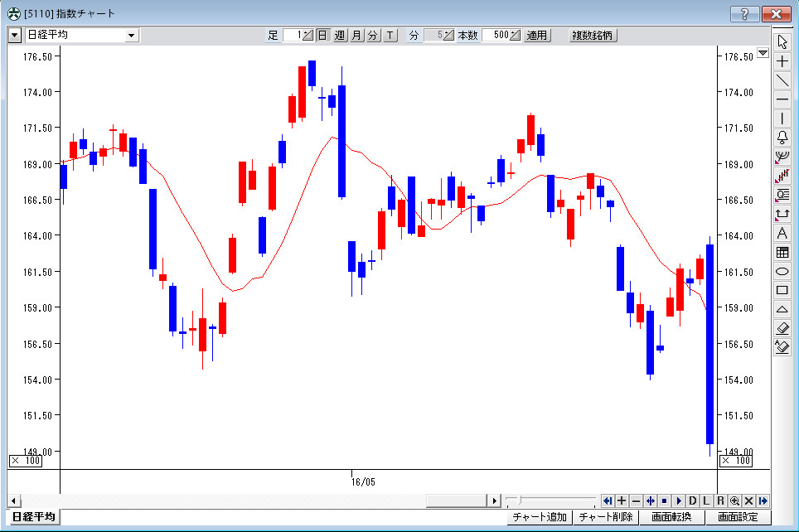Select the arrow pointer tool
Viewport: 799px width, 532px height.
point(782,42)
